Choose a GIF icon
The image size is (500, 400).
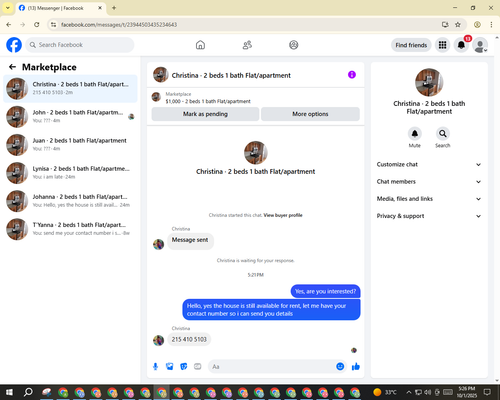[198, 367]
